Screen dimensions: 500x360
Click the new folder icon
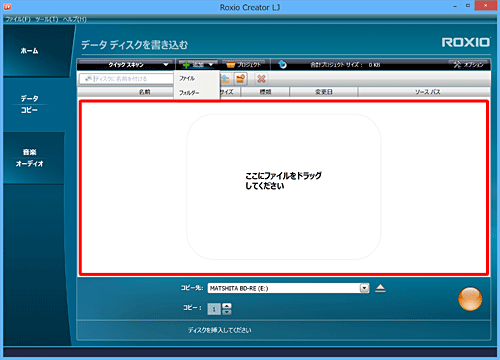[x=241, y=79]
